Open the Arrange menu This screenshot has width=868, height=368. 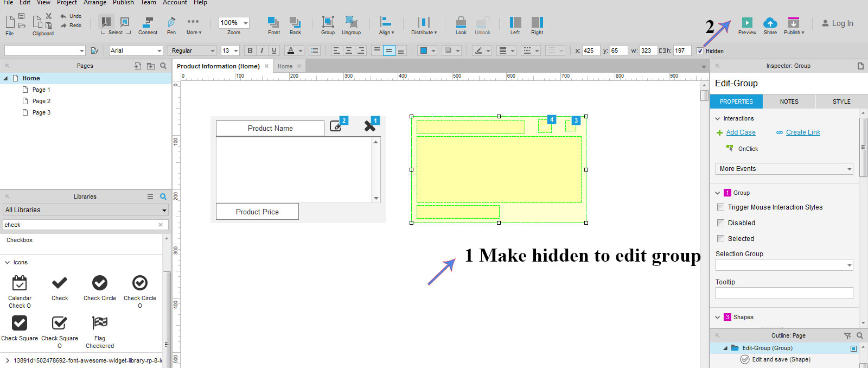tap(95, 3)
